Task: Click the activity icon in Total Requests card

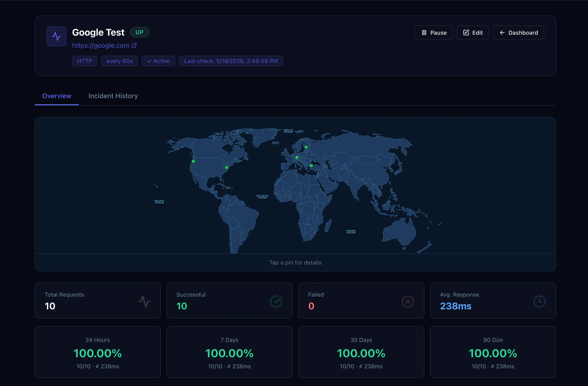Action: (144, 301)
